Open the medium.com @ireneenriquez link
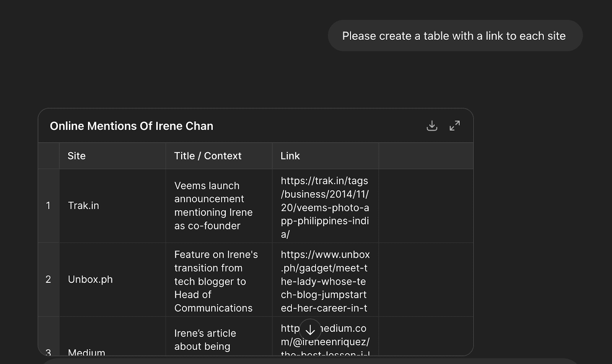Screen dimensions: 612x364 click(x=325, y=340)
